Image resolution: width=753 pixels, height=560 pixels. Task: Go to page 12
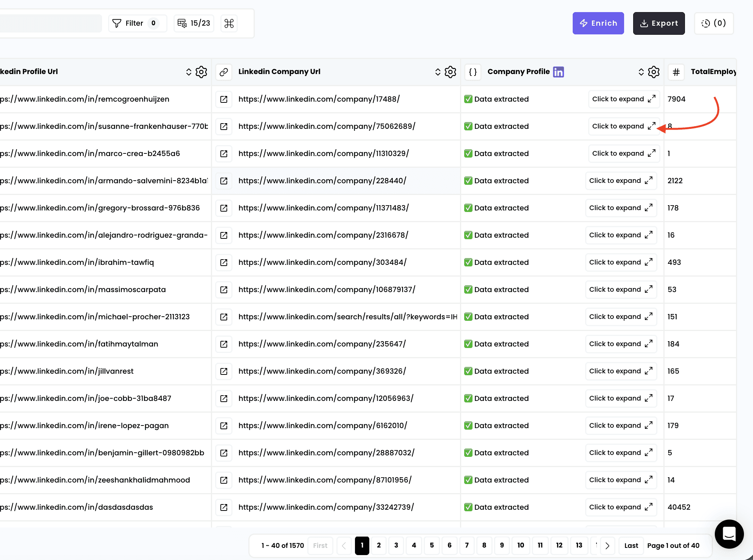coord(559,545)
